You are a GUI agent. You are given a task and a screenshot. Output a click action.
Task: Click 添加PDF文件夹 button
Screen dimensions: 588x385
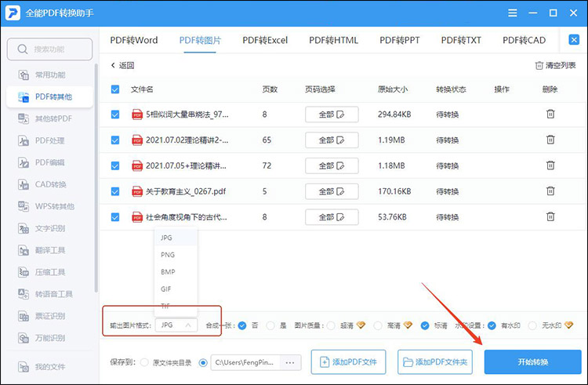[x=435, y=362]
